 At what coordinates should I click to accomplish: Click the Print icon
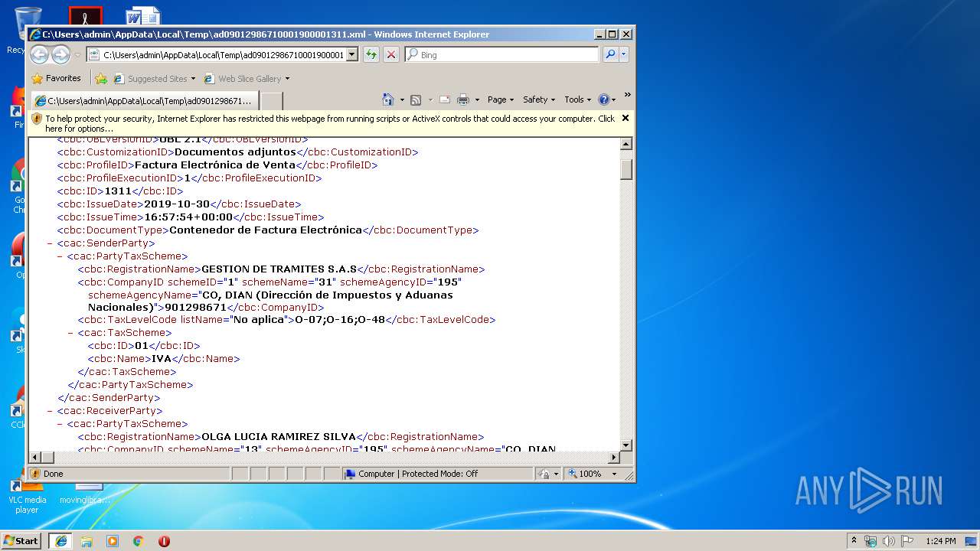tap(463, 99)
